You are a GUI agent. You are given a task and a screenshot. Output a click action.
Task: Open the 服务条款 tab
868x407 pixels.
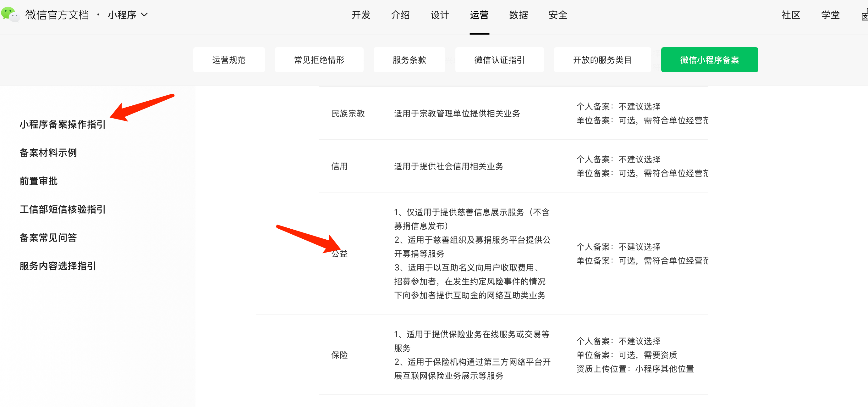(x=409, y=60)
